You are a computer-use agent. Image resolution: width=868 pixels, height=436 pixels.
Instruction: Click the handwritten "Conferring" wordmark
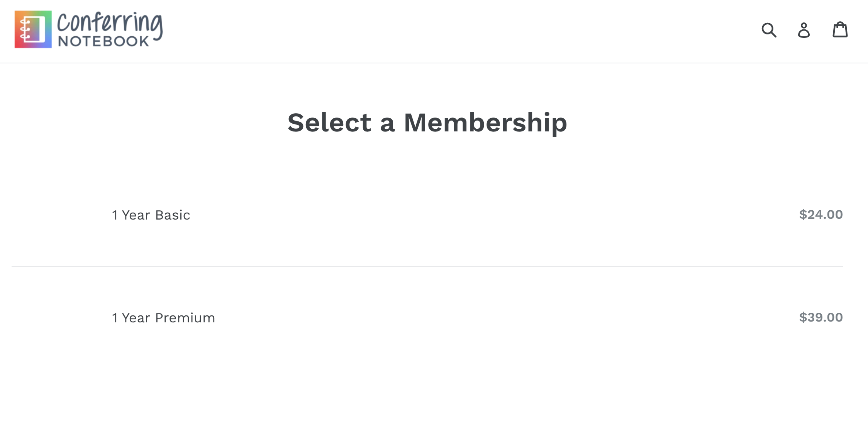pyautogui.click(x=110, y=22)
